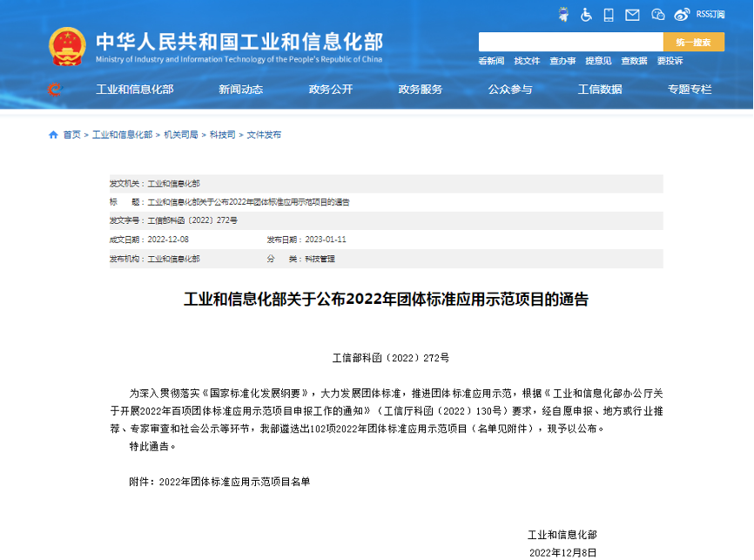Open the 工信数据 nav menu
Screen dimensions: 754x560
(600, 90)
